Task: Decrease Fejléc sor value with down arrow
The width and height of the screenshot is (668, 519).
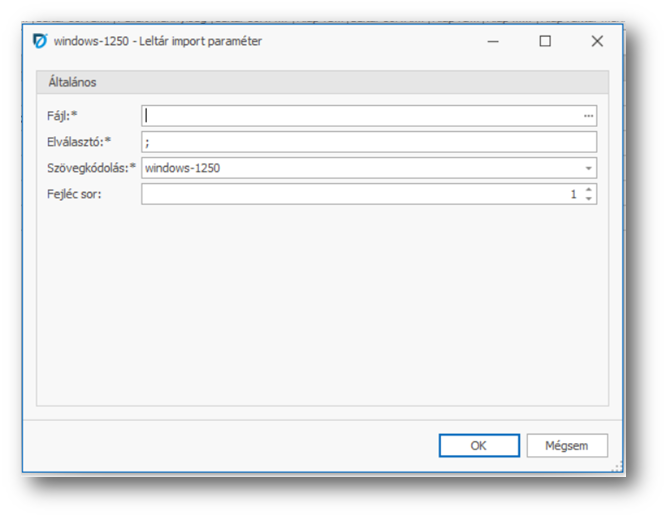Action: (x=589, y=199)
